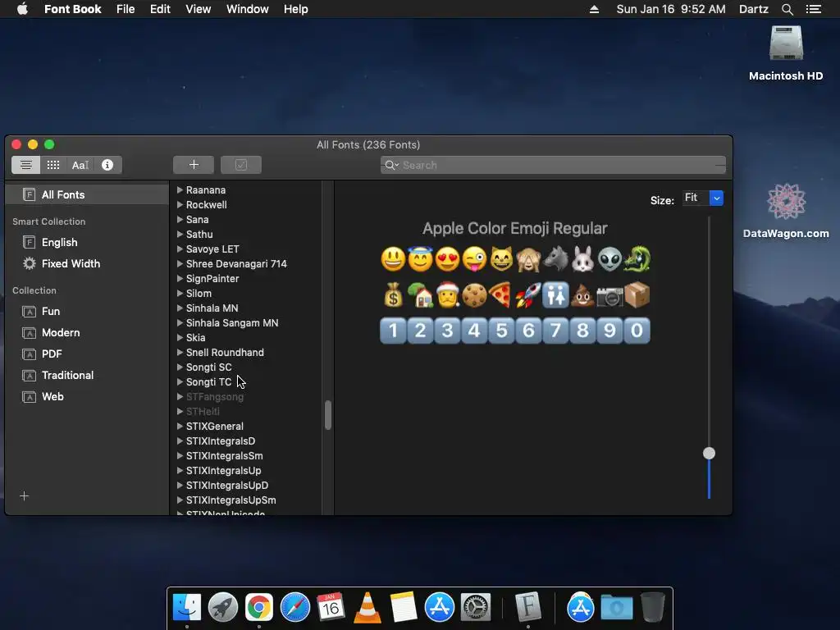Viewport: 840px width, 630px height.
Task: Select disabled STFangsong font
Action: pos(215,397)
